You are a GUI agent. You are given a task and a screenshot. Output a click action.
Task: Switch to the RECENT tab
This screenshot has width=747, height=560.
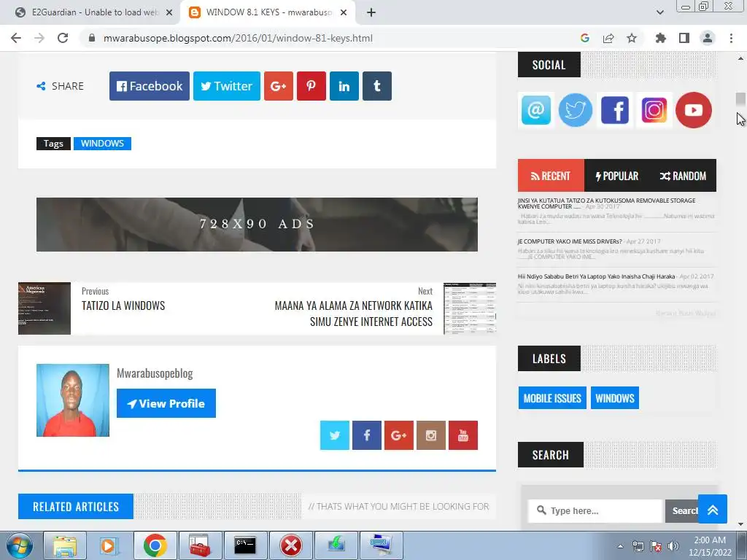click(551, 176)
